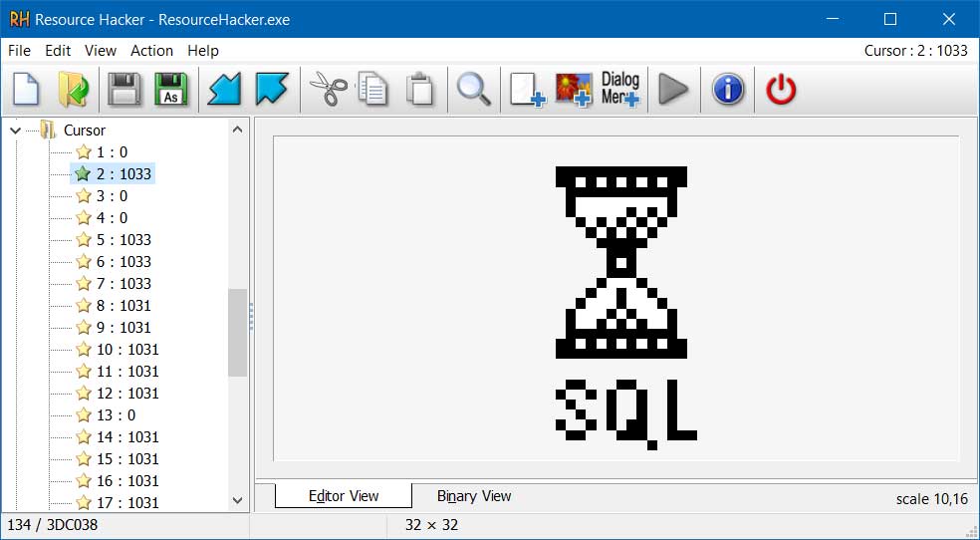Select tree item 14 : 1031
The width and height of the screenshot is (980, 540).
point(127,436)
